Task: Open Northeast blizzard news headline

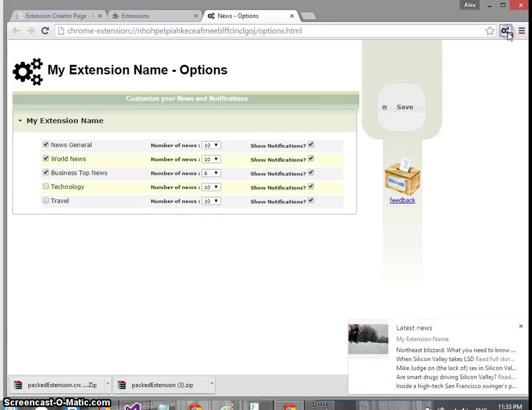Action: coord(456,350)
